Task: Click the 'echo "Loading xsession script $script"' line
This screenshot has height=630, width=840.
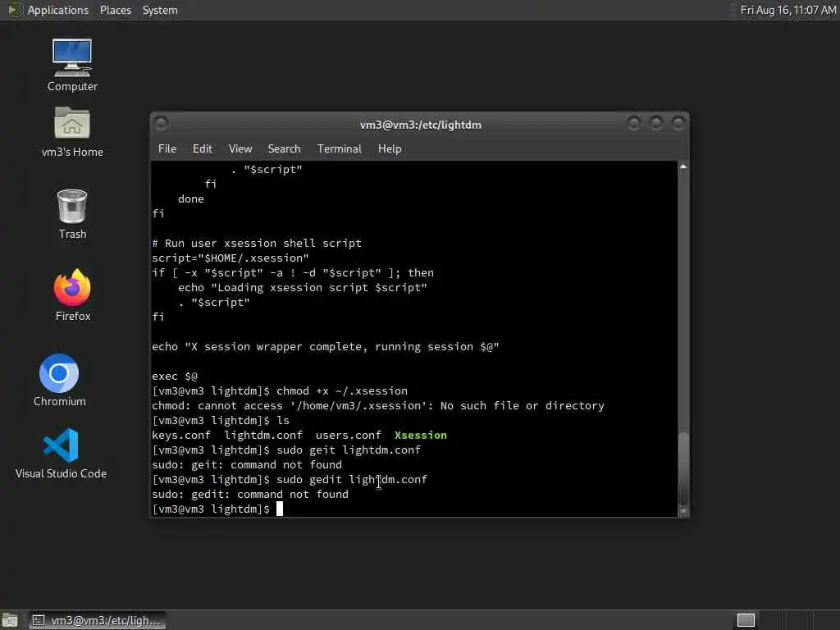Action: click(x=303, y=287)
